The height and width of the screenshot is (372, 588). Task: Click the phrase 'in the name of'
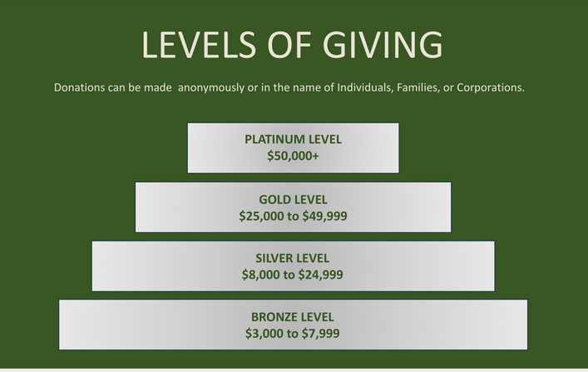point(298,87)
